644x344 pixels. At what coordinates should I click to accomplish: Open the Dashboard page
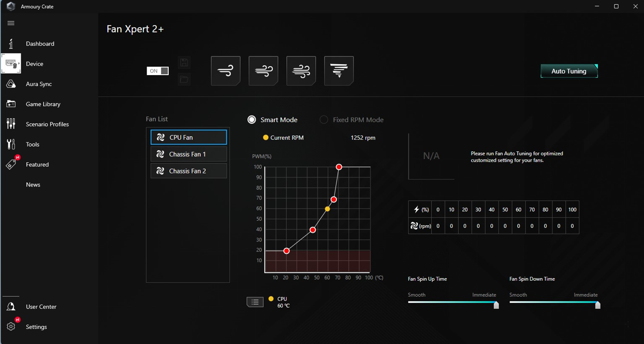pos(40,44)
